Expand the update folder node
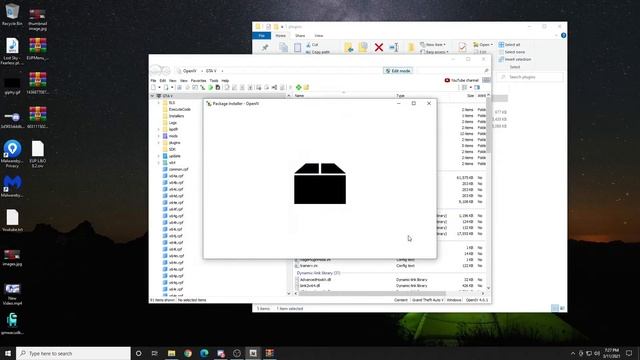This screenshot has width=640, height=360. point(159,156)
